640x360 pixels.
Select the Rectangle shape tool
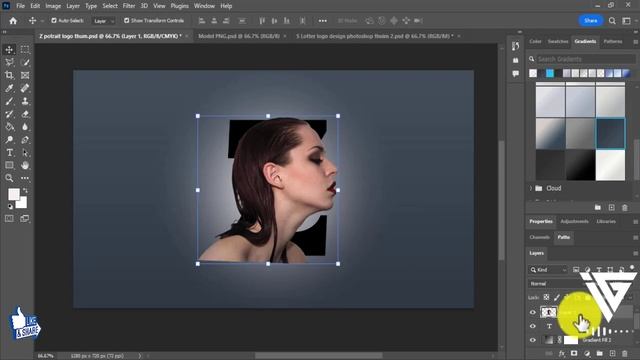point(9,165)
